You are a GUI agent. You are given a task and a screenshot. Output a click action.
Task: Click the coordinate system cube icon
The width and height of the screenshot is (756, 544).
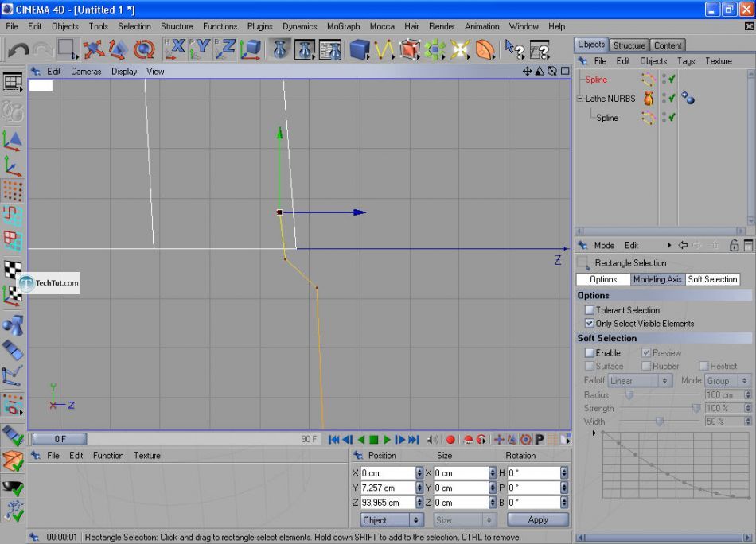click(250, 49)
